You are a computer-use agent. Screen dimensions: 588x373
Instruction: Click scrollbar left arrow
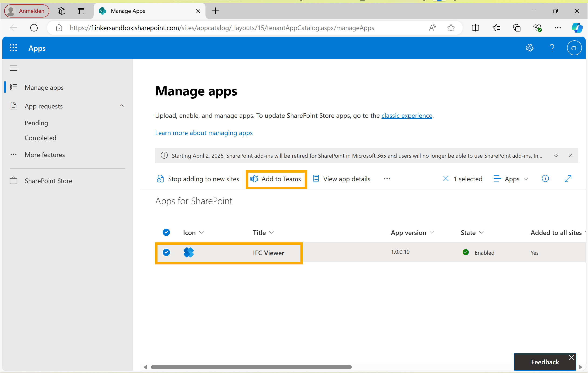click(x=146, y=367)
